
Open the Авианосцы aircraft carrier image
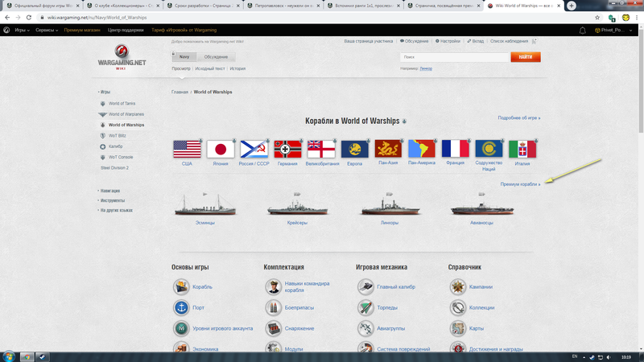click(x=481, y=206)
